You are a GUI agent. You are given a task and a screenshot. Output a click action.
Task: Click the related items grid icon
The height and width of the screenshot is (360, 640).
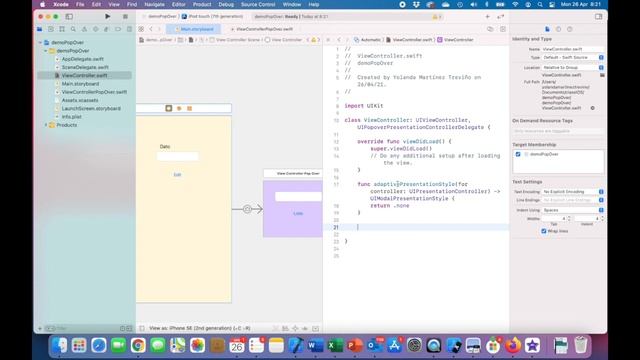tap(141, 29)
